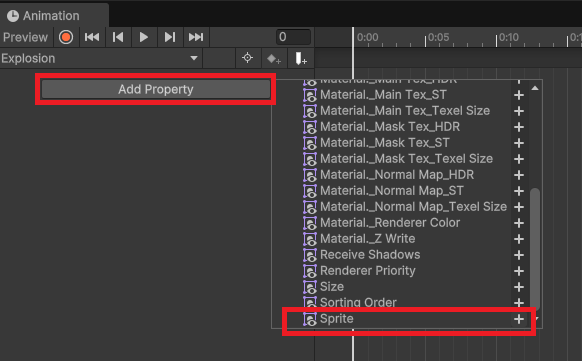Select the Sorting Order label
Viewport: 582px width, 361px height.
pyautogui.click(x=358, y=303)
